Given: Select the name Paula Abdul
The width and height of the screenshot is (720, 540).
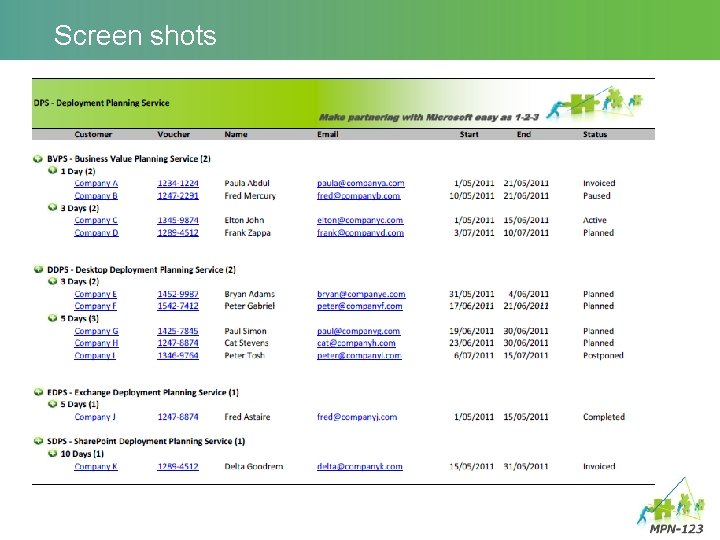Looking at the screenshot, I should (x=247, y=183).
